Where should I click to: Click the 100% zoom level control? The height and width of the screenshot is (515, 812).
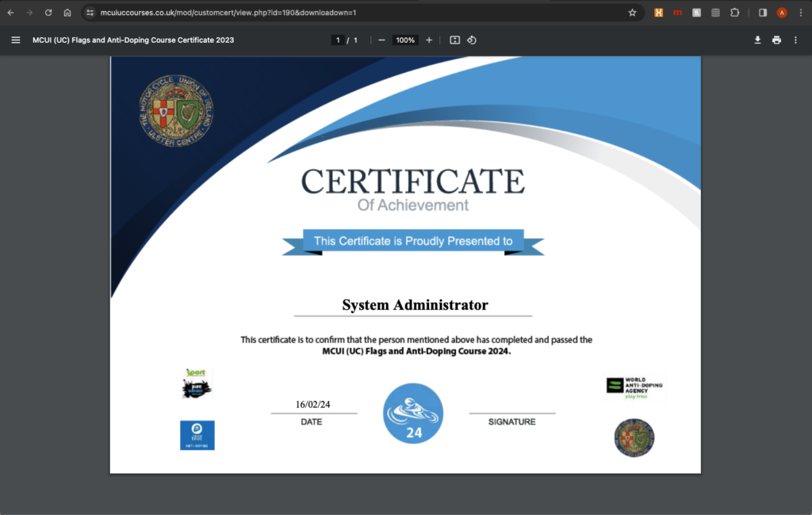405,40
